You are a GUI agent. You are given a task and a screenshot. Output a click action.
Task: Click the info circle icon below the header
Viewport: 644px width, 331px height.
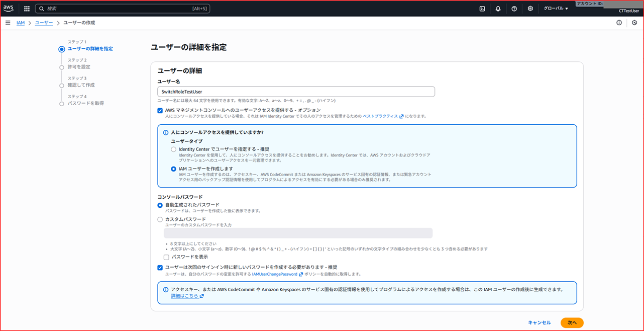click(619, 22)
